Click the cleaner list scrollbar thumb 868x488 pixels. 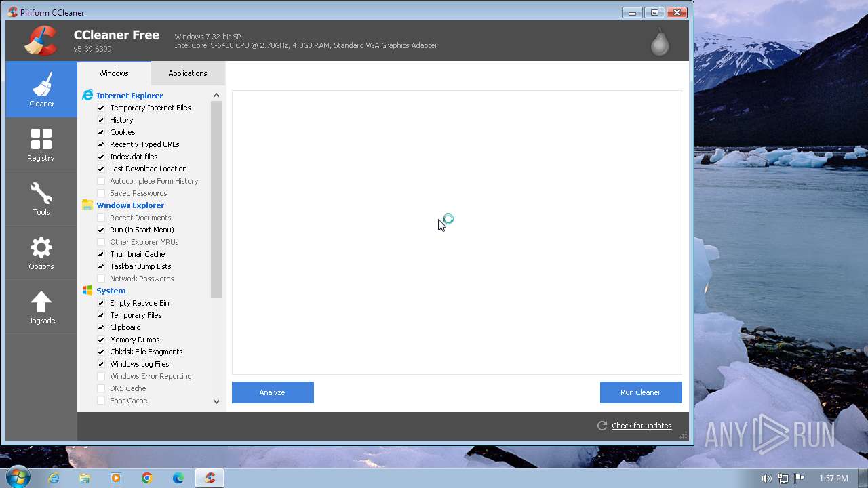(x=216, y=199)
